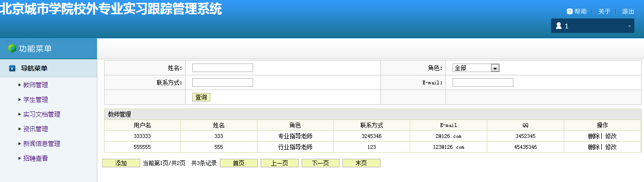
Task: Click QQ cell 45435346
Action: tap(525, 147)
